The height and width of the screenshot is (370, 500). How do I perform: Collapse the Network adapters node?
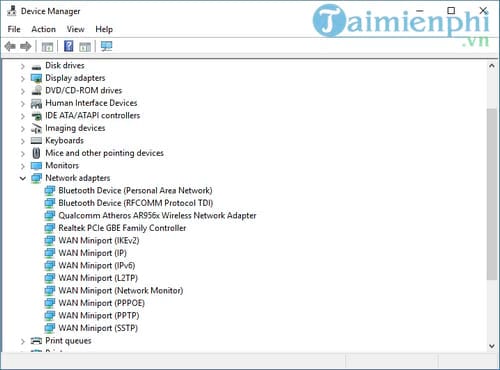click(x=23, y=178)
